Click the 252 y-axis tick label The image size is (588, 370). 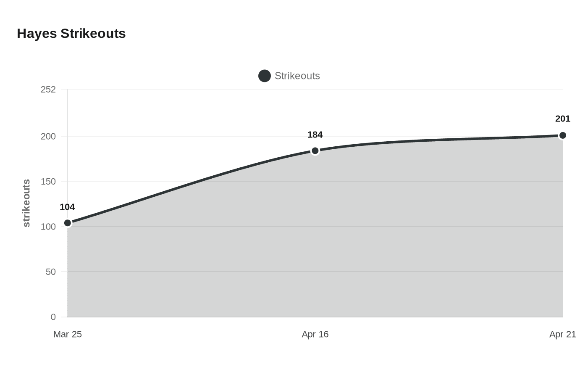[48, 89]
